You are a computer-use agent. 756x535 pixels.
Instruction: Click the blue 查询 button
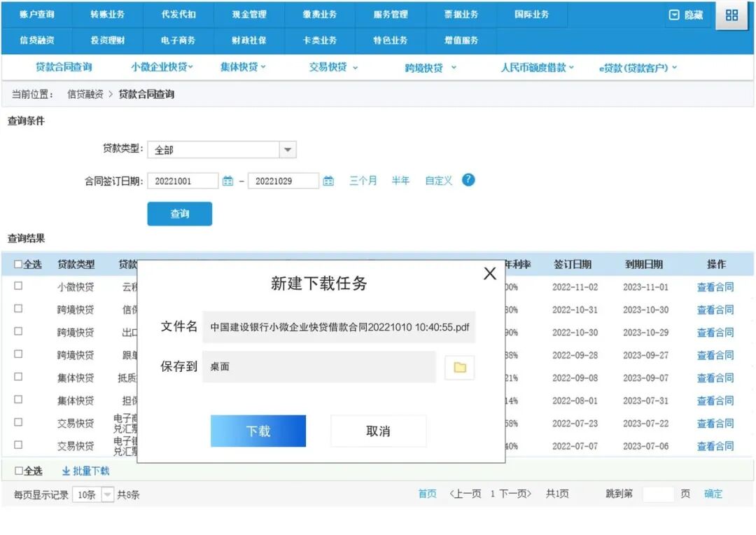(179, 214)
